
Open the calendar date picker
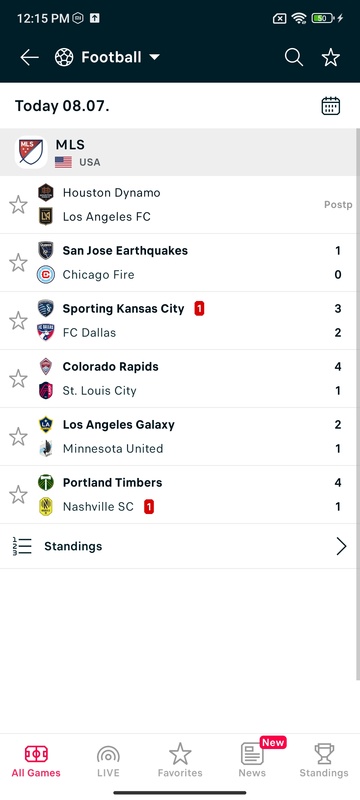330,106
